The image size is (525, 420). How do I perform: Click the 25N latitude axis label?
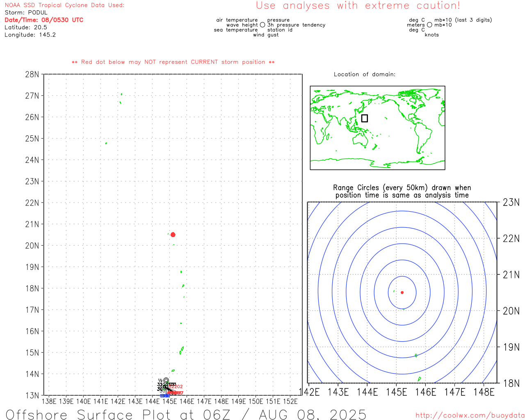pos(32,139)
